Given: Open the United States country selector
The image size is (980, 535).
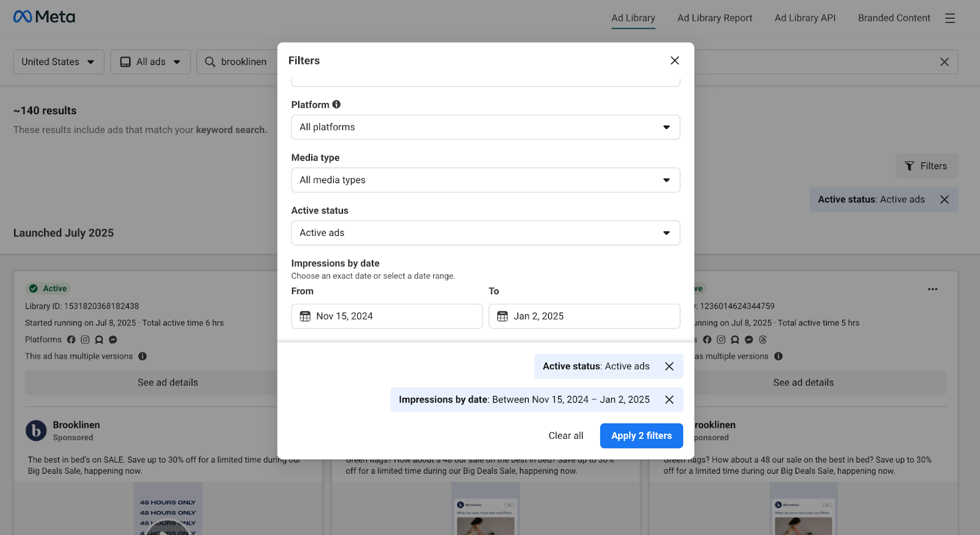Looking at the screenshot, I should (x=58, y=62).
